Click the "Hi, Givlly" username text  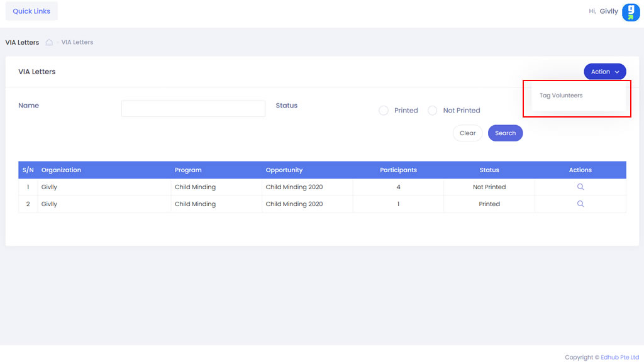pos(603,11)
